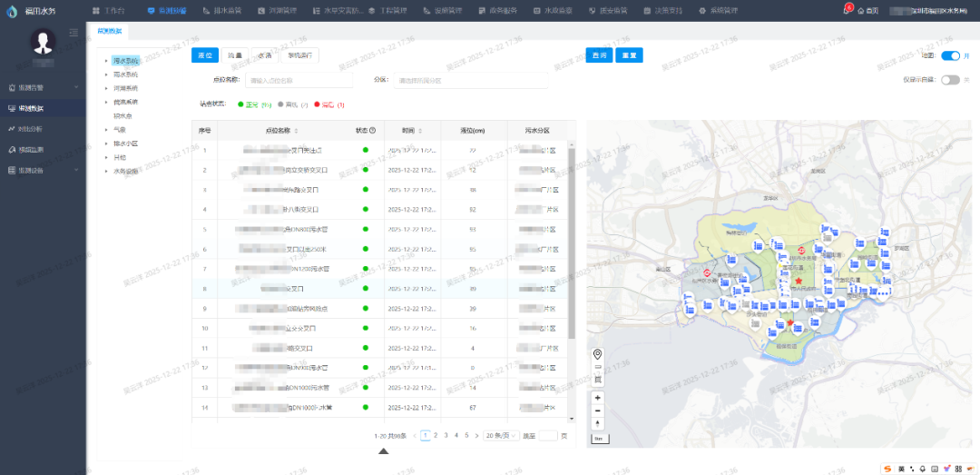Click the 点位名称 search input field

pos(299,80)
